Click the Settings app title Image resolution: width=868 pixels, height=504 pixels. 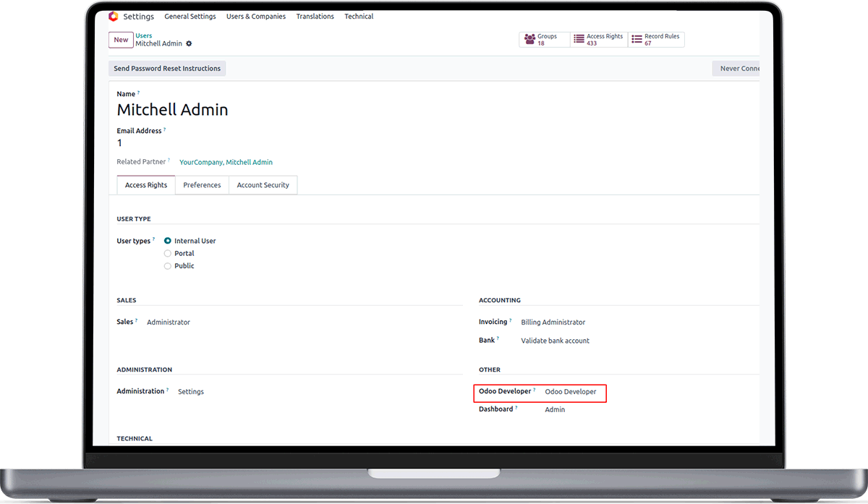coord(139,17)
